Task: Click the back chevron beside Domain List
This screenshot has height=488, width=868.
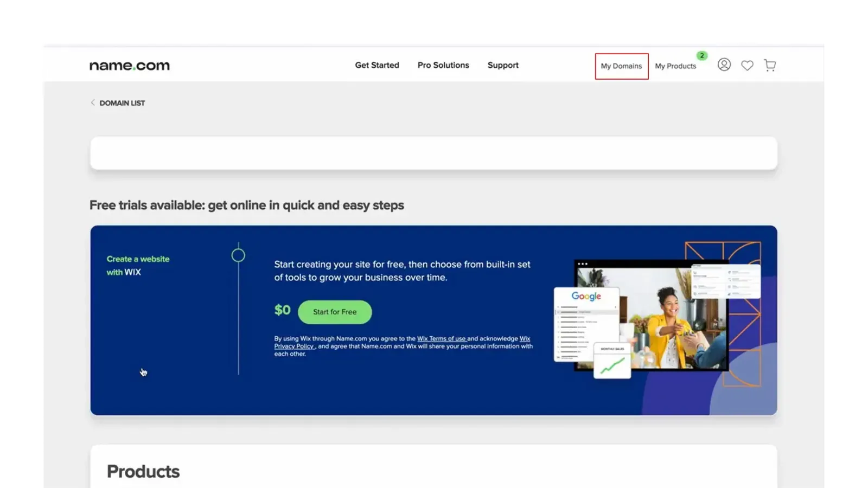Action: (x=93, y=102)
